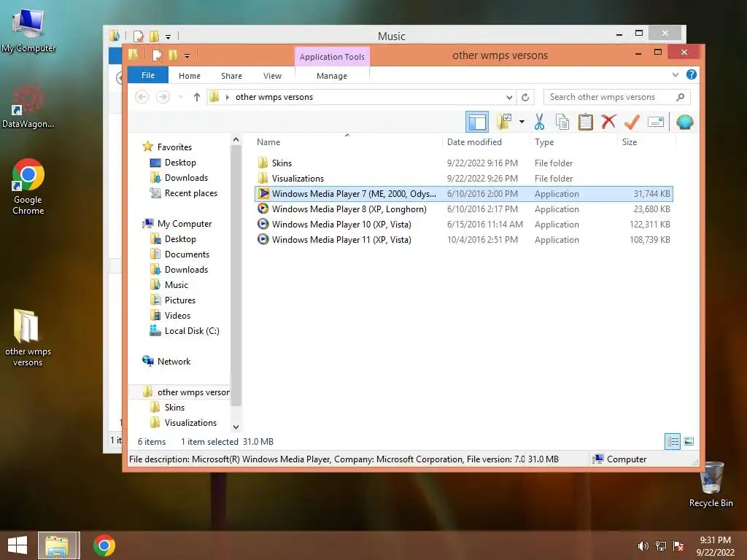
Task: Open the recent locations dropdown arrow
Action: 181,97
